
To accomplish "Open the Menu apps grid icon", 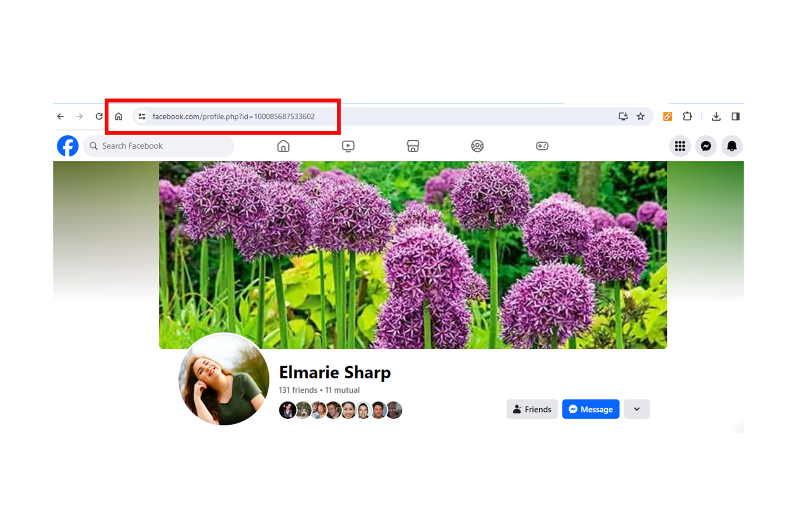I will pyautogui.click(x=680, y=146).
